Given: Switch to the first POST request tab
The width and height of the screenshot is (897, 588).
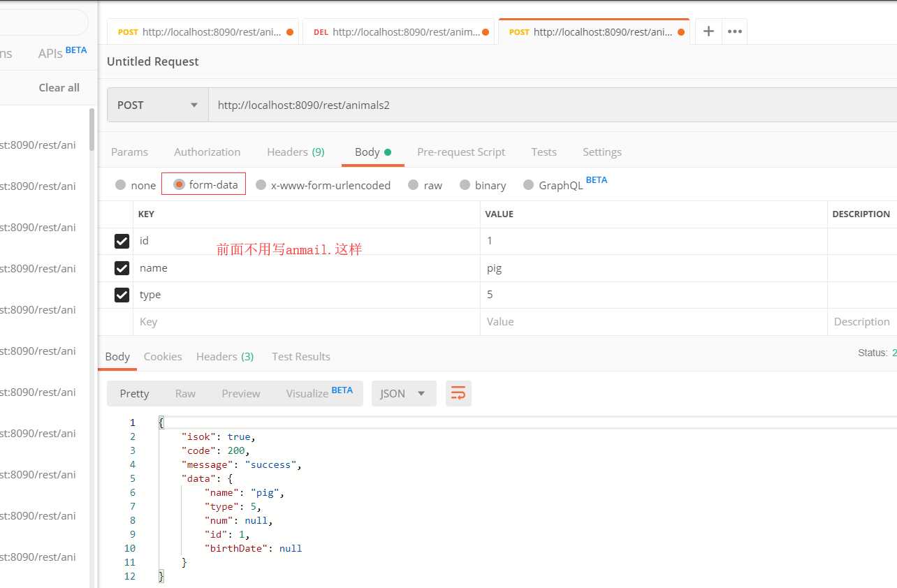Looking at the screenshot, I should coord(203,31).
